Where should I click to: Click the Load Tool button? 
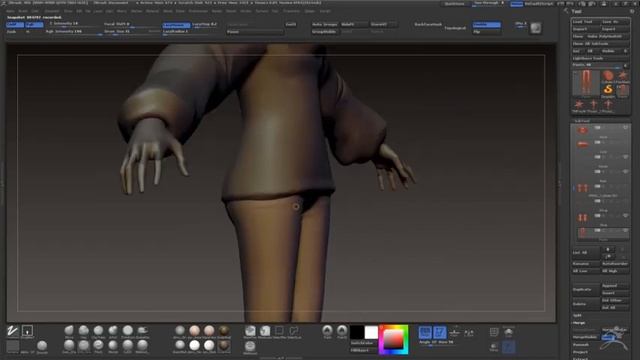coord(586,22)
